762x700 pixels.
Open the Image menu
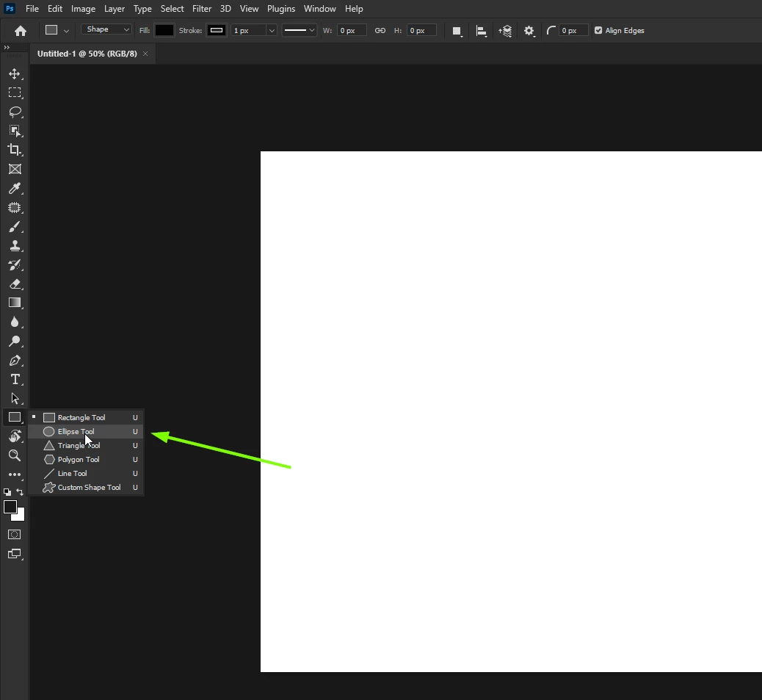[x=83, y=9]
